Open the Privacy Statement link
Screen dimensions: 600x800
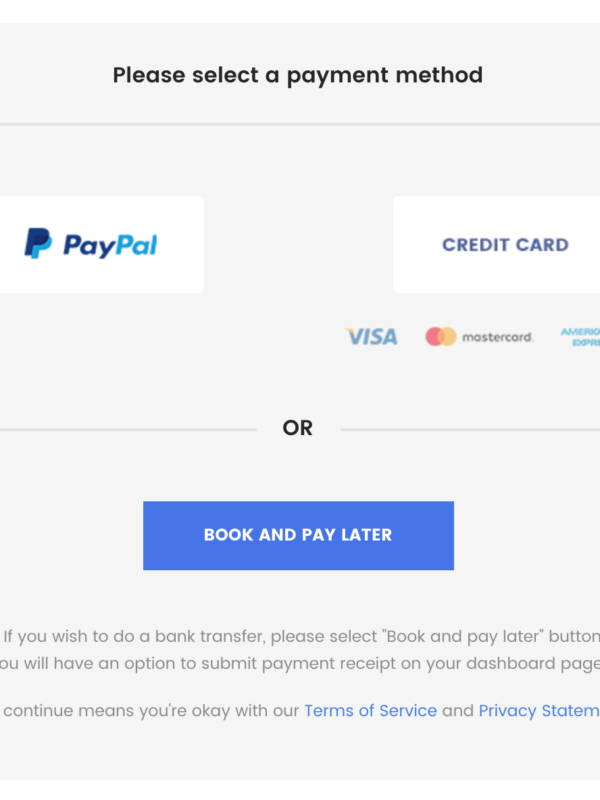pos(538,711)
